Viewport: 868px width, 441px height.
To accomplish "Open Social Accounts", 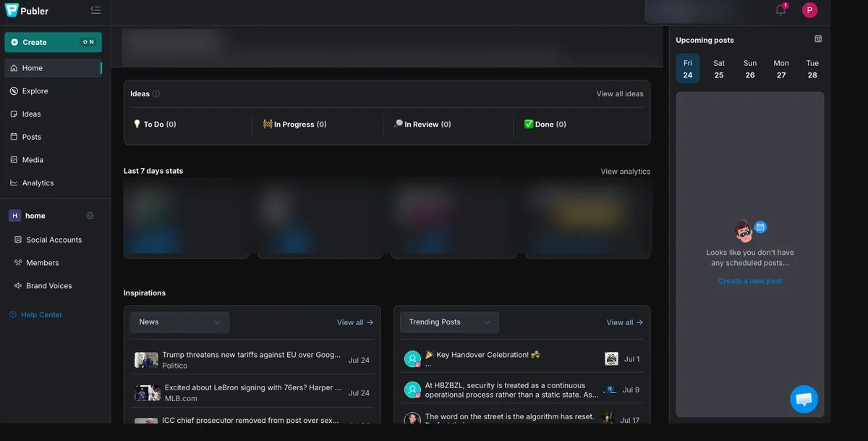I will tap(54, 240).
